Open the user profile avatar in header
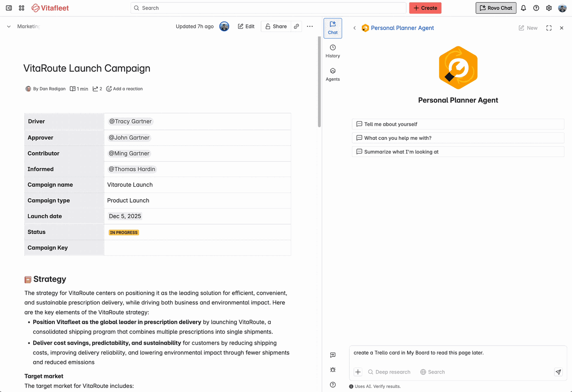This screenshot has width=572, height=392. [x=562, y=8]
